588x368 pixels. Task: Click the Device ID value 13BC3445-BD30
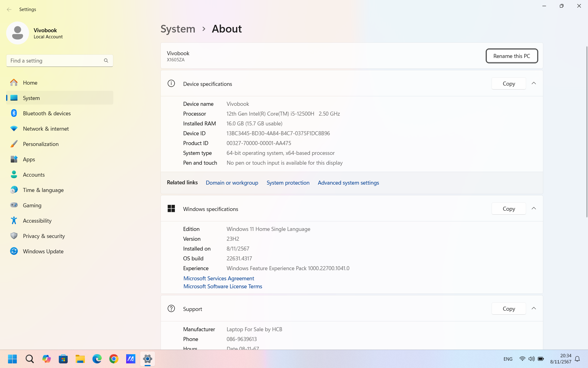click(278, 133)
